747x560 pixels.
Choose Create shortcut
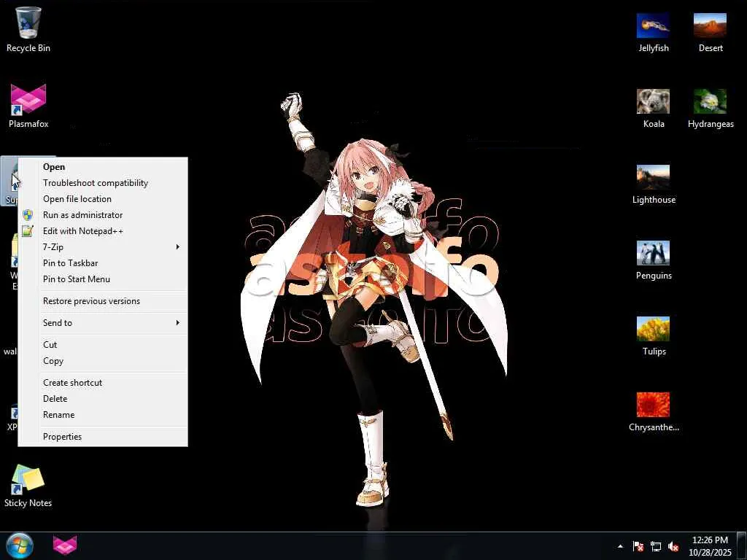(x=103, y=383)
